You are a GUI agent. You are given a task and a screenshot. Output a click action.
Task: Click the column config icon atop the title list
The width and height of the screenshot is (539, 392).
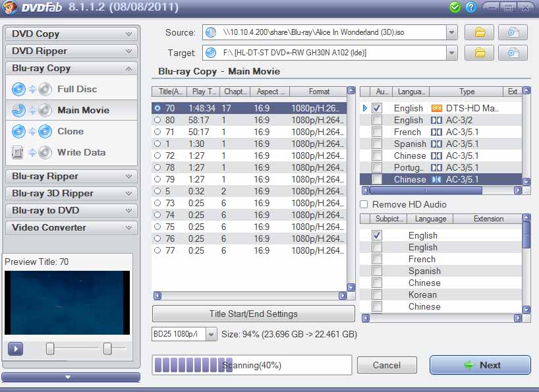pos(351,91)
